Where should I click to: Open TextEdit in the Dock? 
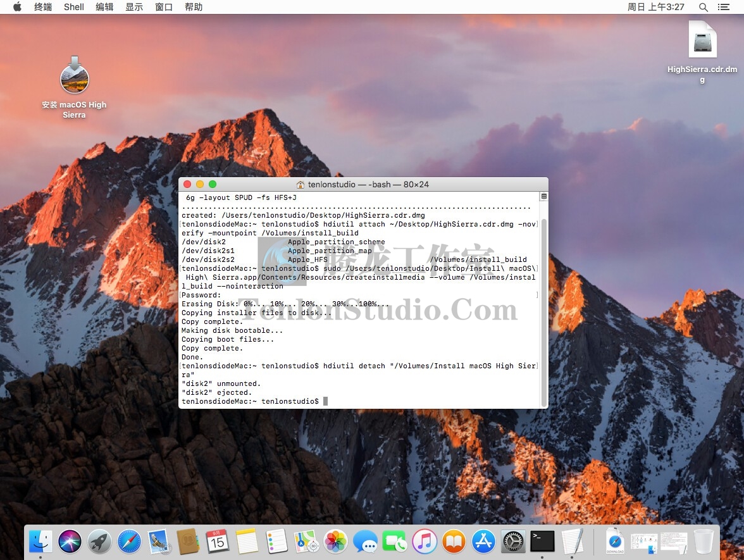[x=572, y=542]
